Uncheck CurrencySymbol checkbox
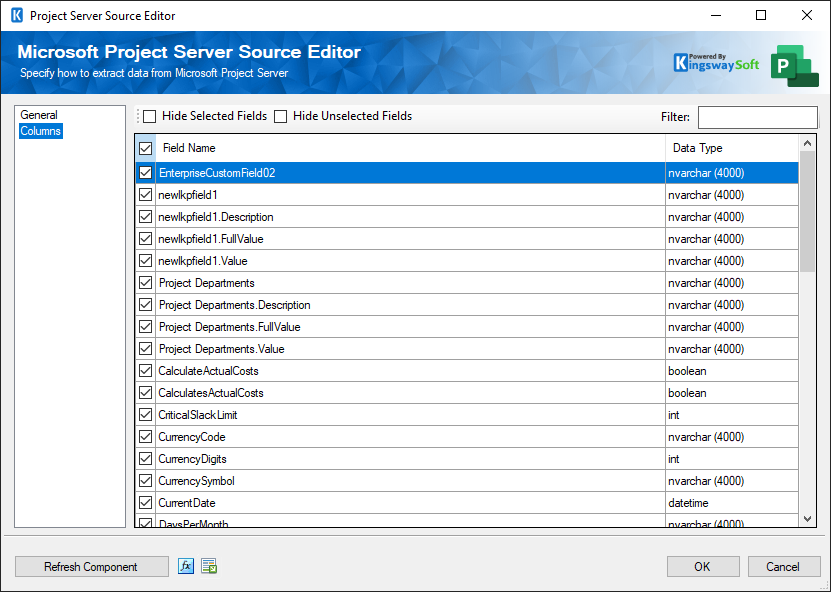The width and height of the screenshot is (831, 592). (145, 481)
